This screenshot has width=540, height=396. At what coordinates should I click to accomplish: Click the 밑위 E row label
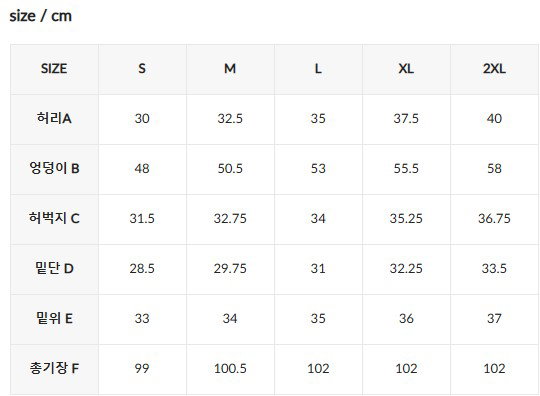pyautogui.click(x=54, y=319)
